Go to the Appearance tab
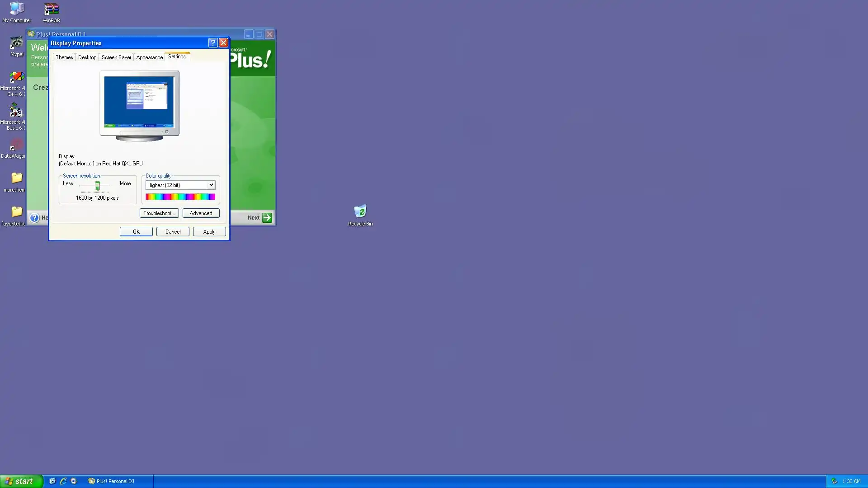Screen dimensions: 868x488 point(149,57)
